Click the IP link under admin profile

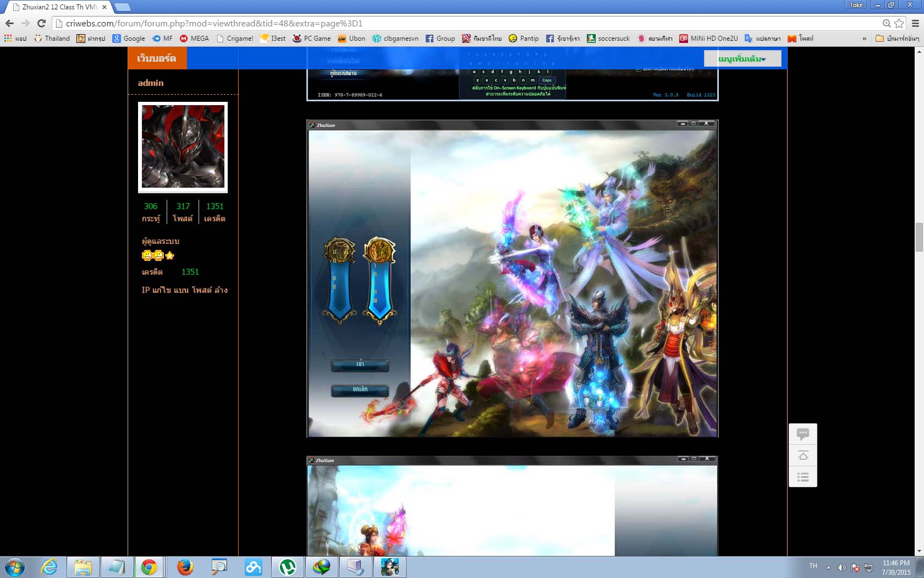pyautogui.click(x=146, y=290)
